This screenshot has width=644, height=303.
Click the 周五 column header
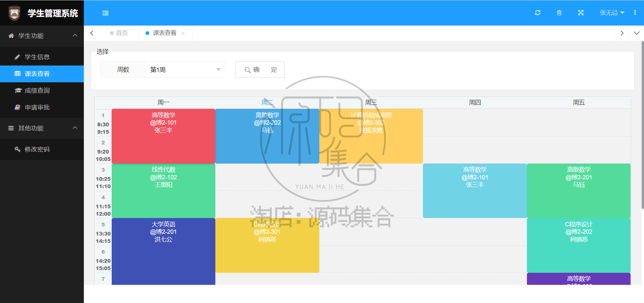[579, 102]
